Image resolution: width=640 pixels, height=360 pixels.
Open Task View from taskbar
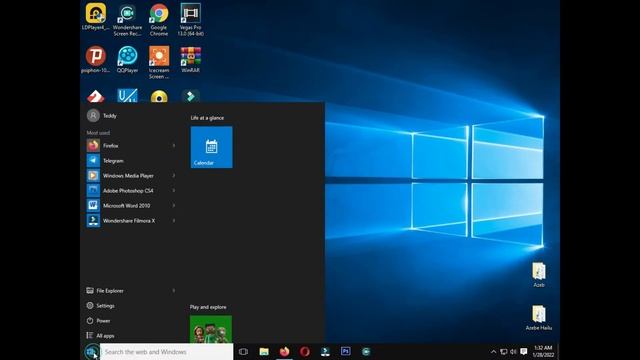(x=243, y=351)
